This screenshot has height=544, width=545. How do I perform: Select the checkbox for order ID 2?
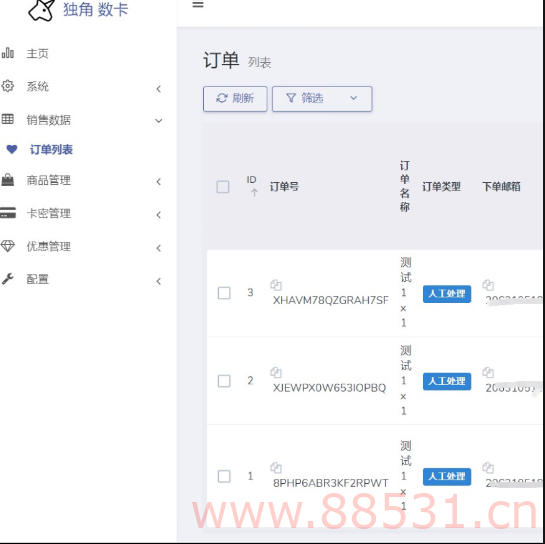[x=224, y=381]
